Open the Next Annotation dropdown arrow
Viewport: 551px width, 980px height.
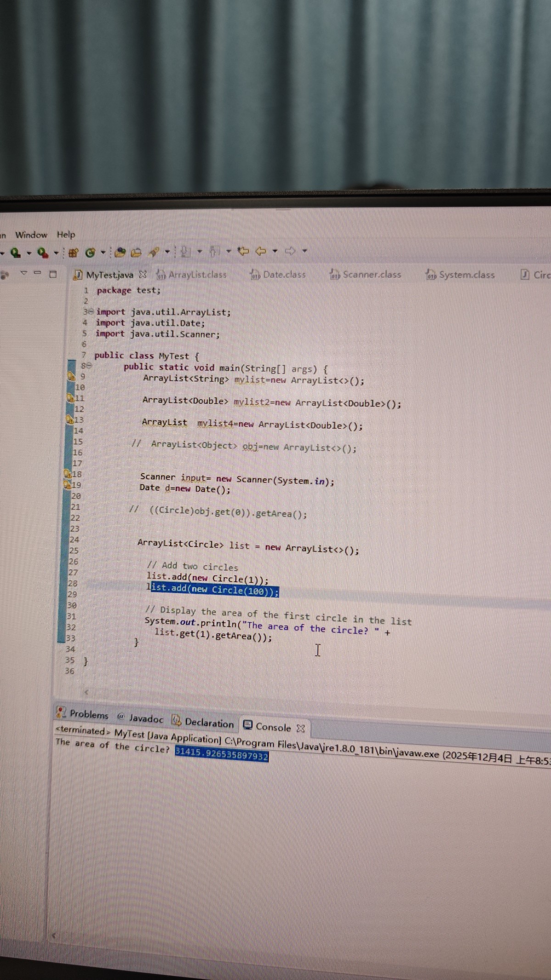[x=200, y=251]
